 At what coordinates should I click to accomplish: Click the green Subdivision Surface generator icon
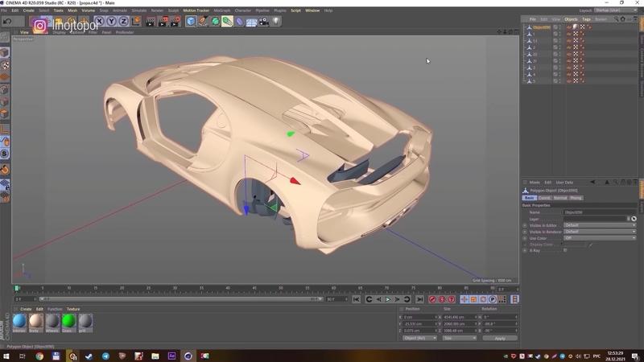(x=215, y=22)
